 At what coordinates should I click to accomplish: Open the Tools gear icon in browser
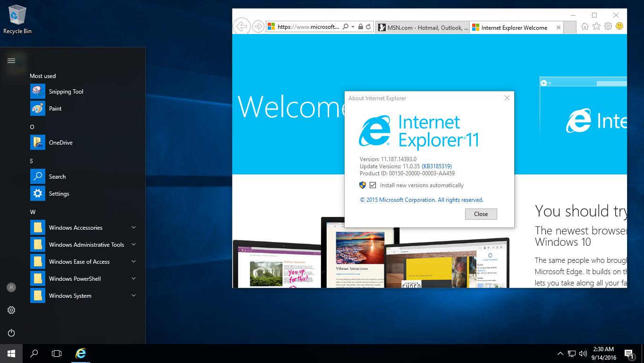pyautogui.click(x=608, y=26)
